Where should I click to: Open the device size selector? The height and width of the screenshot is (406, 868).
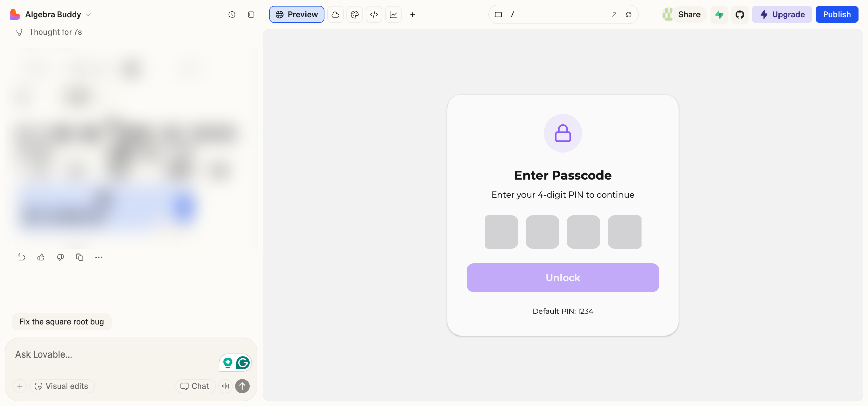click(x=498, y=15)
